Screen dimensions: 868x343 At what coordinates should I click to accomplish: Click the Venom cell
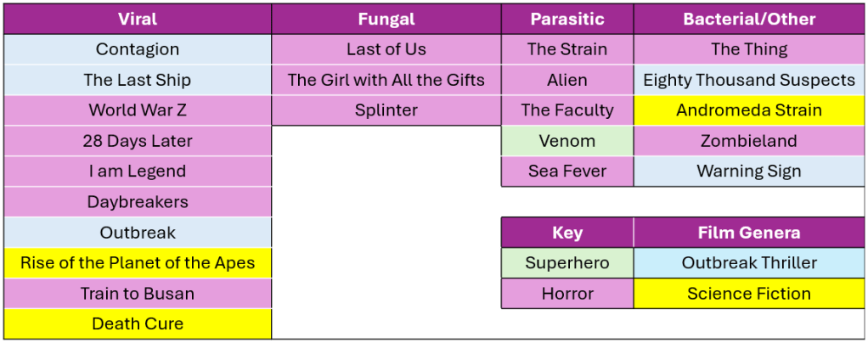(x=567, y=141)
